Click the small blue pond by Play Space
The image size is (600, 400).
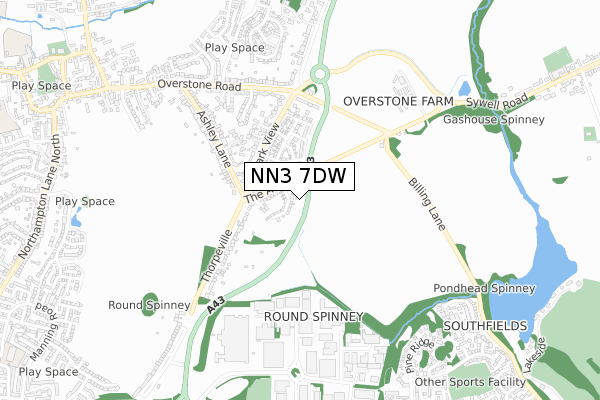76,219
